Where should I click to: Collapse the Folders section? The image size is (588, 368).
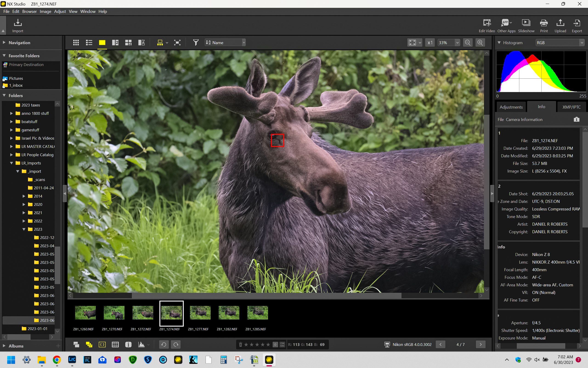(4, 95)
